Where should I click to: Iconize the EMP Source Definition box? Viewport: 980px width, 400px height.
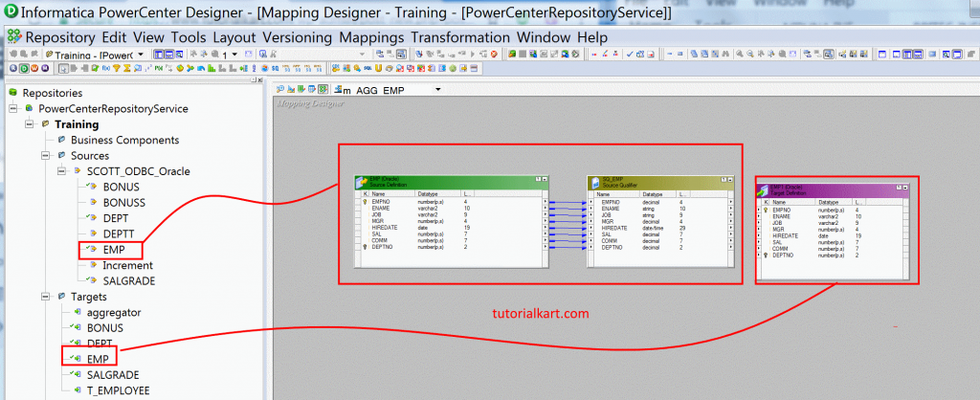pos(545,179)
